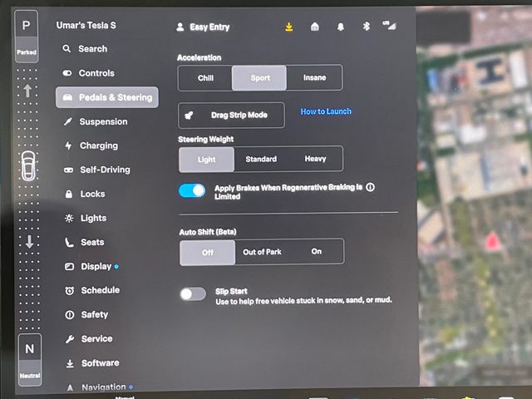Screen dimensions: 532x399
Task: Tap the wrench icon beside Service
Action: click(x=70, y=339)
